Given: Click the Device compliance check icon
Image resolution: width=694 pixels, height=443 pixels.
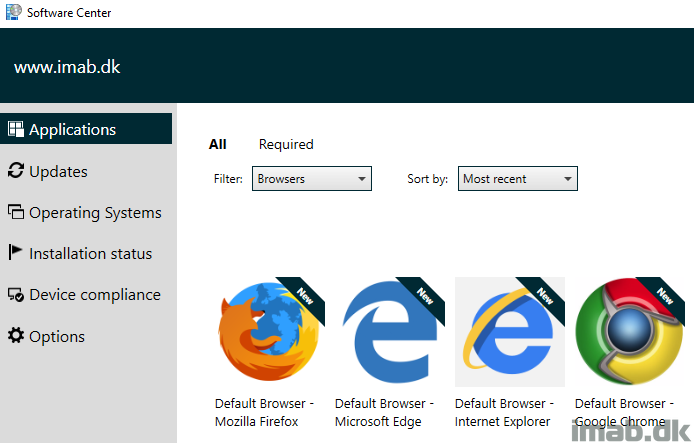Looking at the screenshot, I should click(16, 295).
